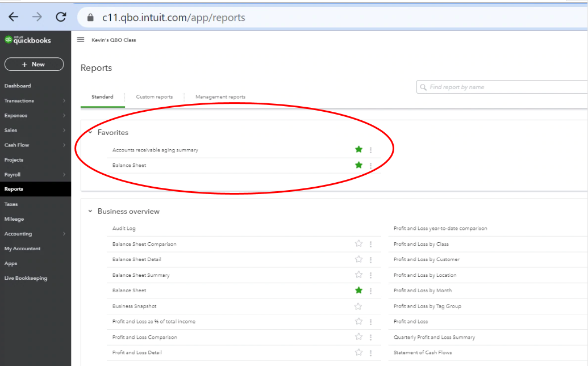
Task: Select Reports in the sidebar
Action: coord(35,189)
